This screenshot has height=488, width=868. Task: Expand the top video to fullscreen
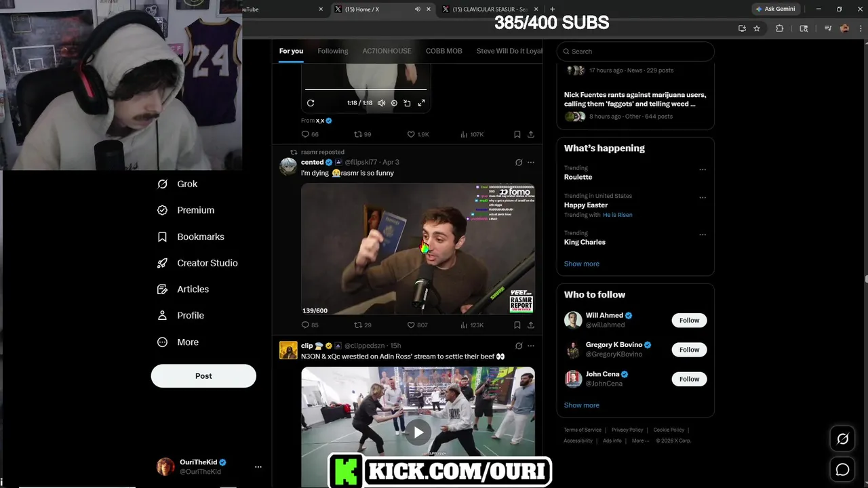(421, 103)
